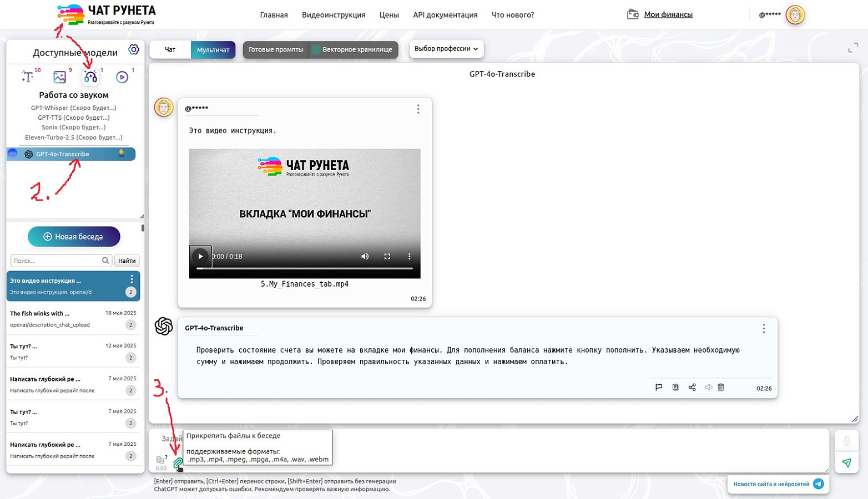Click the video preview thumbnail

[x=305, y=213]
